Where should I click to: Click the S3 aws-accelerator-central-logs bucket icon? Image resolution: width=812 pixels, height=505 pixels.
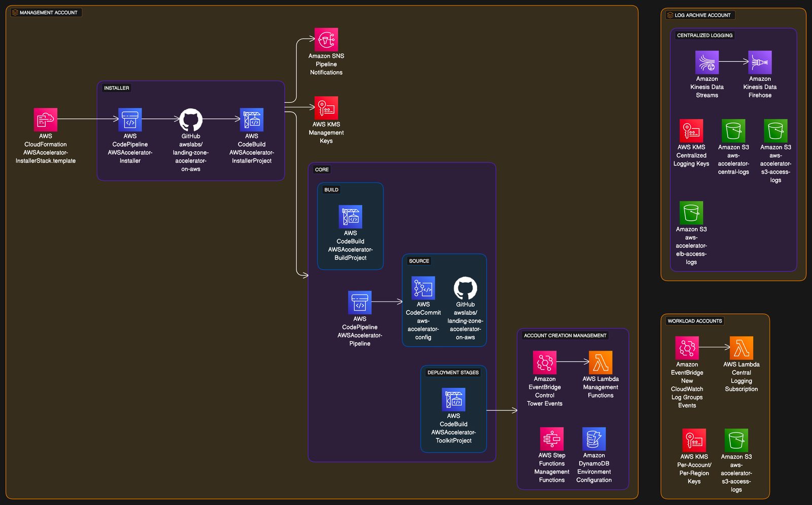(733, 131)
